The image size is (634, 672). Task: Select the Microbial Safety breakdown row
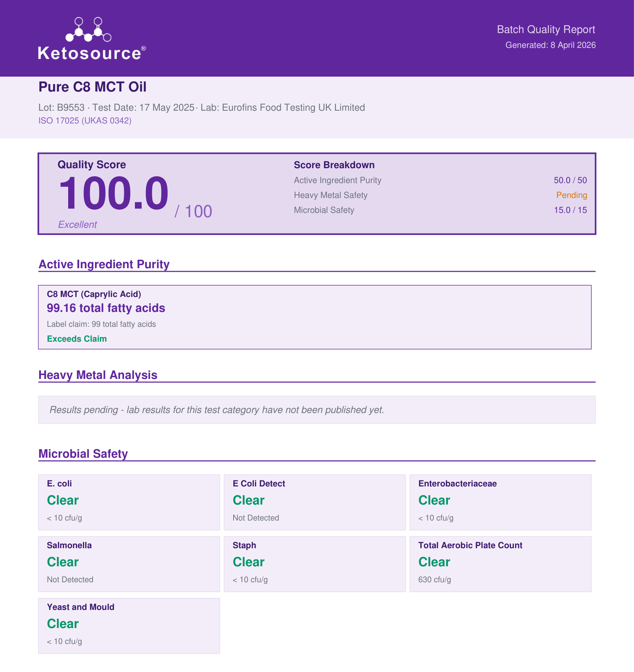[440, 210]
